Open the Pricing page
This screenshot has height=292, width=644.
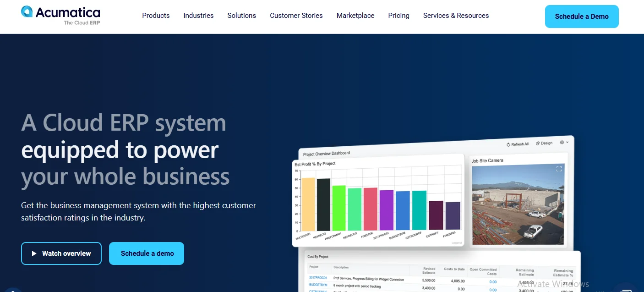point(398,16)
